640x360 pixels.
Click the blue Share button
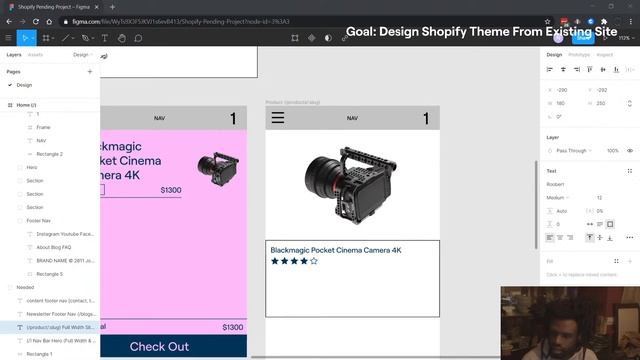coord(583,38)
